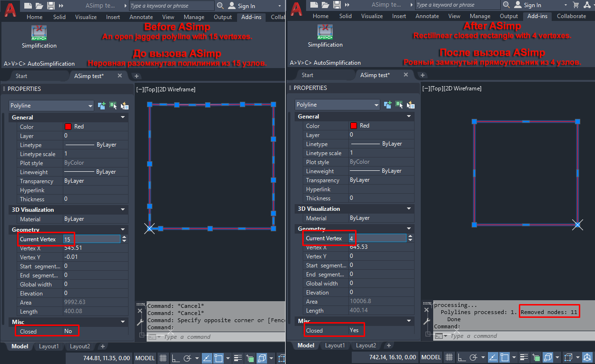Open AutoCAD application menu in right window

click(296, 9)
